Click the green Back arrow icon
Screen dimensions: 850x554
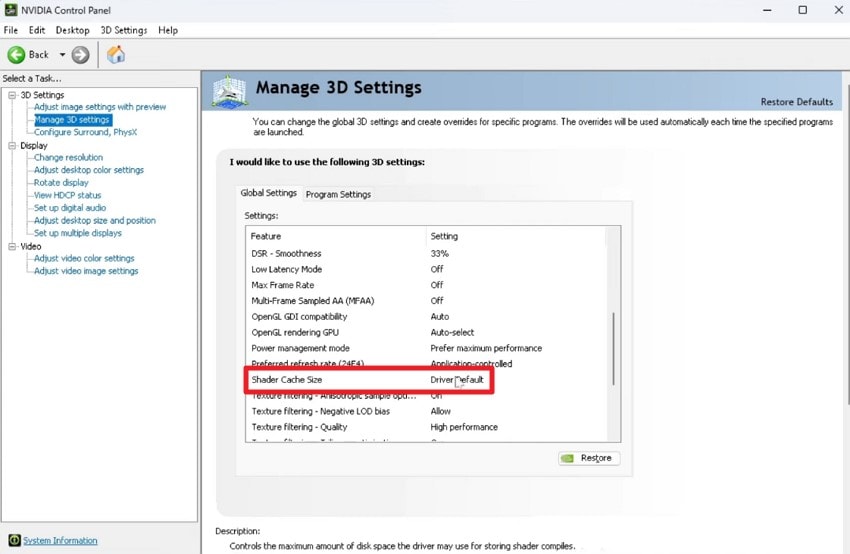[x=16, y=55]
